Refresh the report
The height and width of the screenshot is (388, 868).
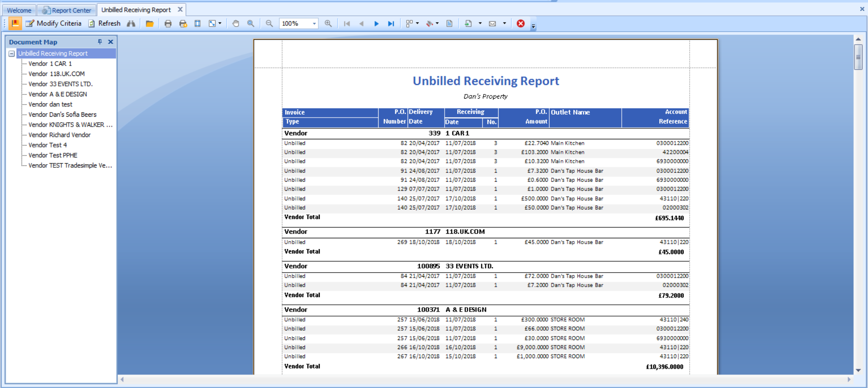coord(105,24)
